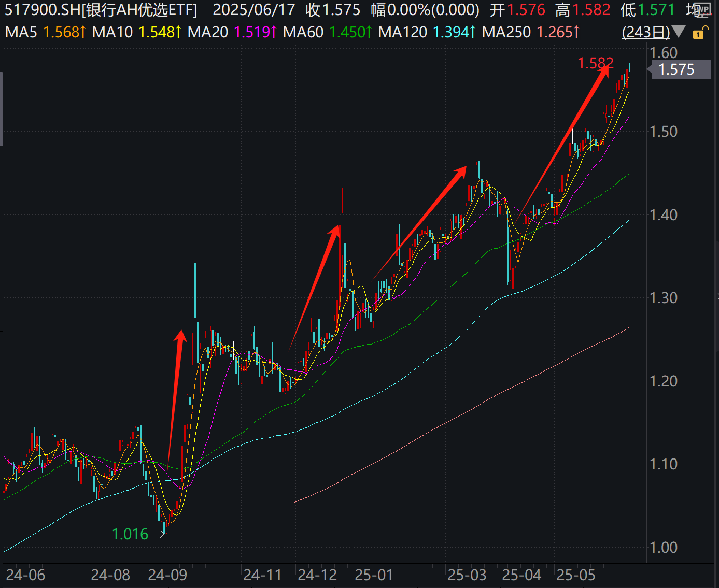Click the 517900.SH ETF title text

(101, 10)
